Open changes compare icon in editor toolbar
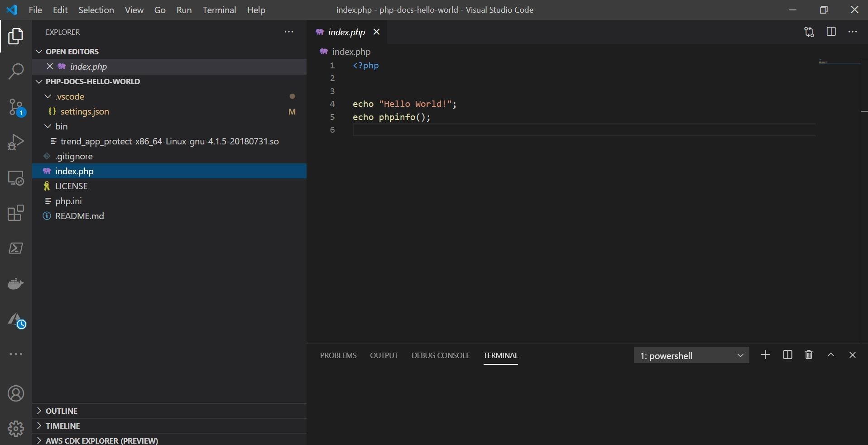The image size is (868, 445). (x=809, y=32)
